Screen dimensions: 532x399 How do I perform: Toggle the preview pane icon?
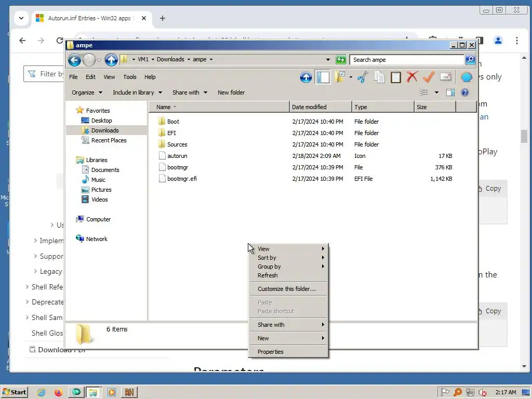pos(450,92)
